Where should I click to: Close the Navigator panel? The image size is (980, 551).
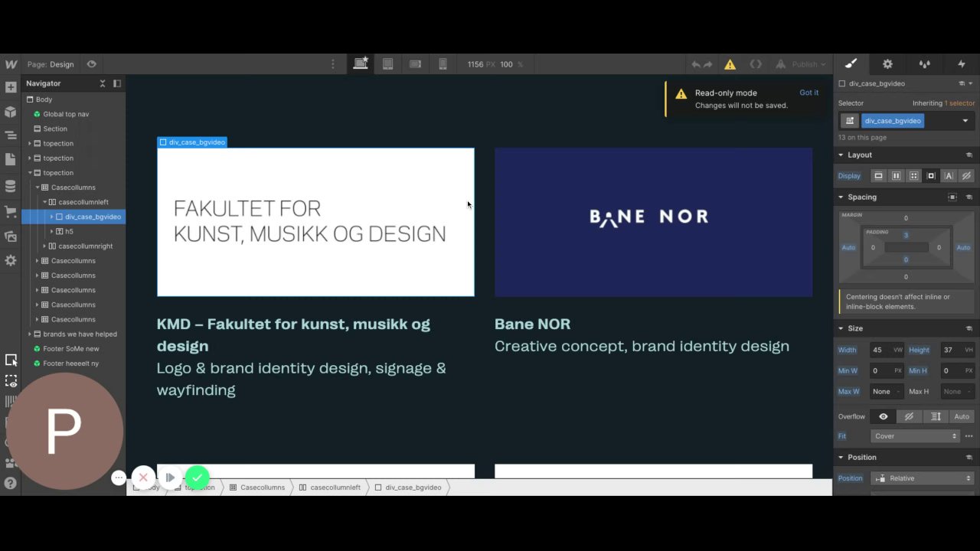(x=103, y=83)
